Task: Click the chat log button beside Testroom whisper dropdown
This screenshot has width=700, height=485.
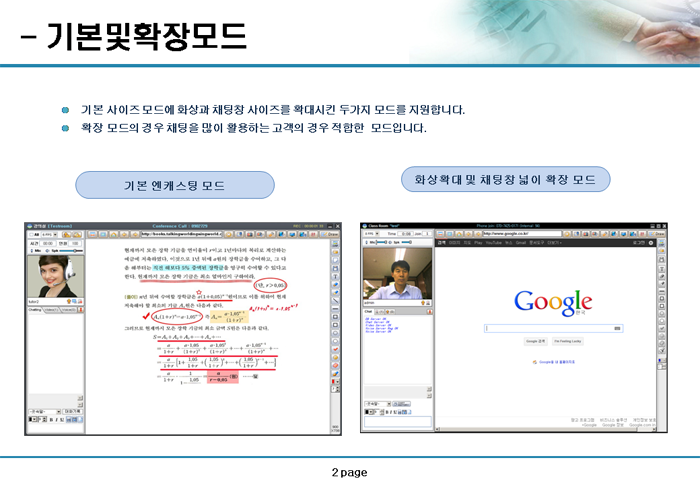Action: coord(72,412)
